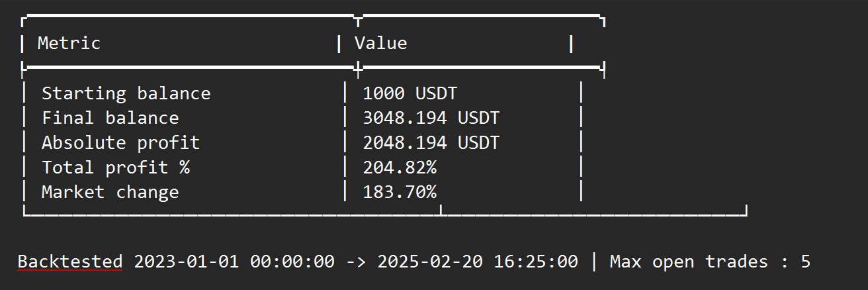Select the Market change row label
The height and width of the screenshot is (290, 868).
point(110,192)
